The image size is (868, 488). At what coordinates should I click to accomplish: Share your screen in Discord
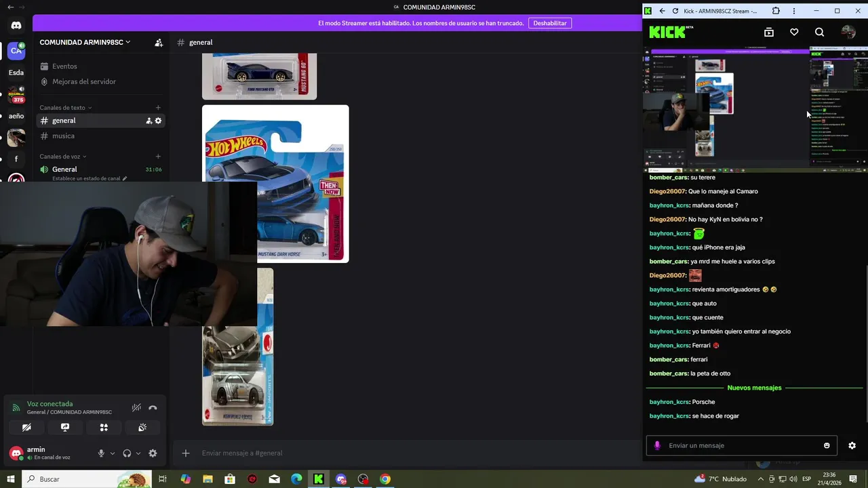pyautogui.click(x=65, y=428)
